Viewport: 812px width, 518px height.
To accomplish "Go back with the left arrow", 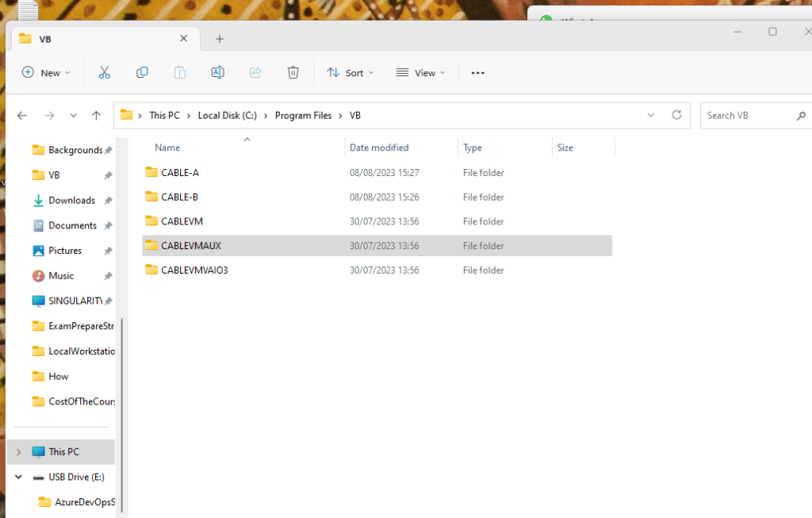I will coord(21,116).
